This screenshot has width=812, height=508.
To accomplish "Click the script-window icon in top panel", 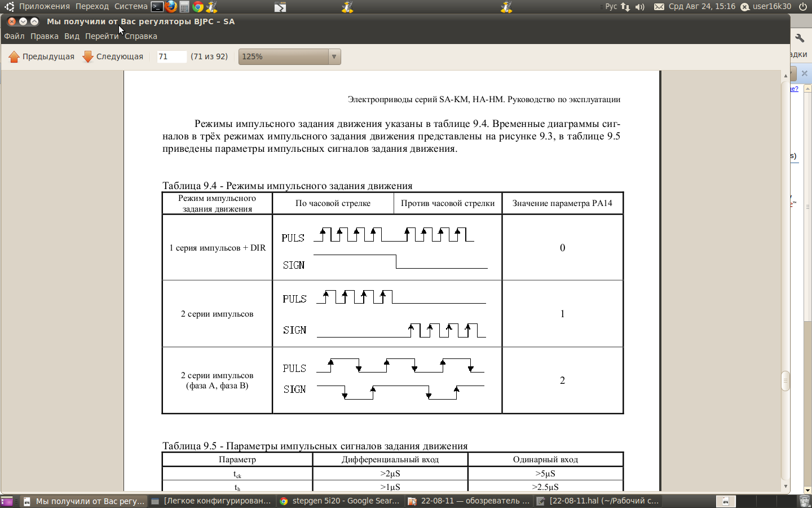I will [x=280, y=7].
